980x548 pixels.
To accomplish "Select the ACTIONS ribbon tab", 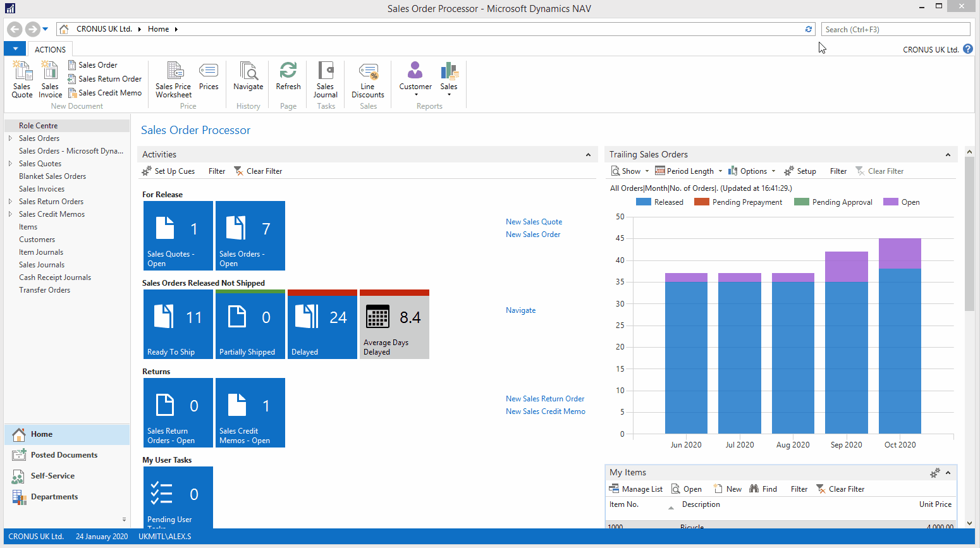I will 50,49.
